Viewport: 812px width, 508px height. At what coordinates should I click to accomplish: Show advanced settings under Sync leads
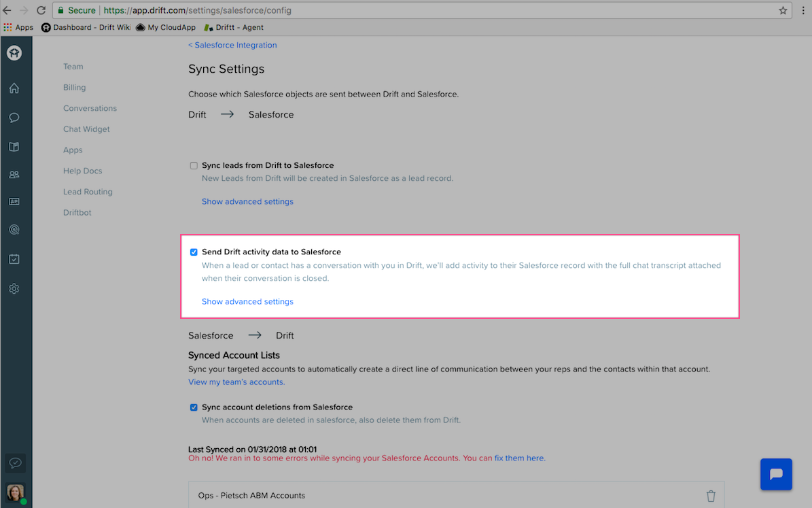click(247, 202)
